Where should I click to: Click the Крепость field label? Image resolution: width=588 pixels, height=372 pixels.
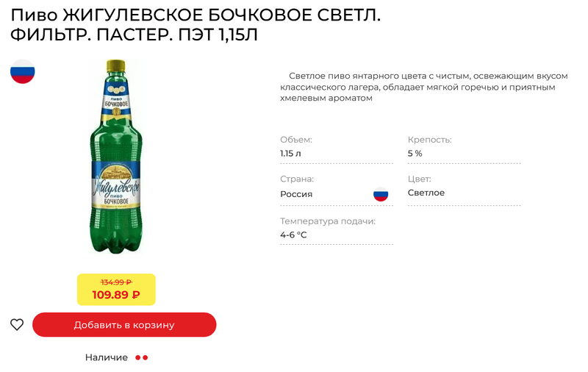pos(429,140)
